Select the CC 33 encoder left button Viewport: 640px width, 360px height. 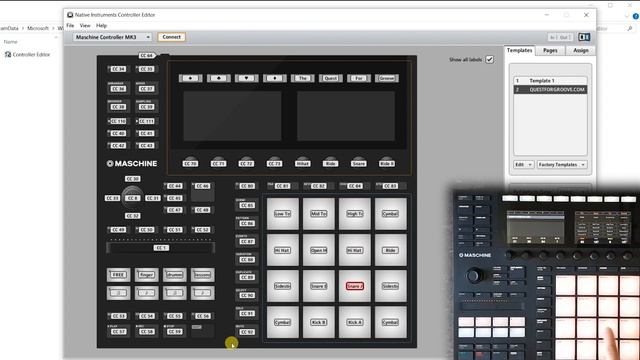pos(112,198)
